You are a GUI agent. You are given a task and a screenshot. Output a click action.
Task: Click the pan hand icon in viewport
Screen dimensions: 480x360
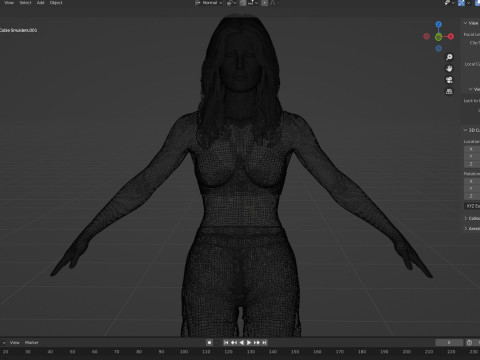pos(449,69)
